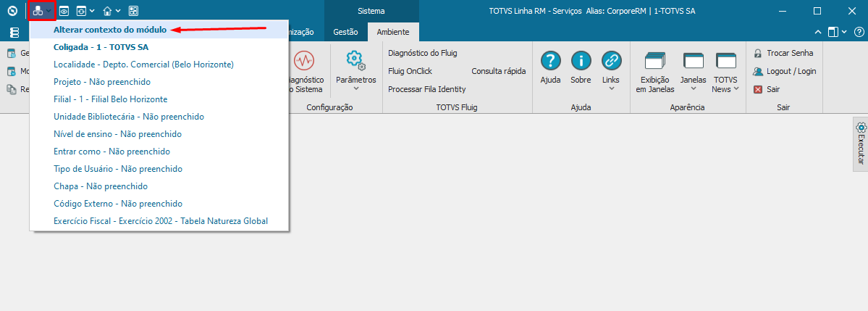Click the first table icon beside 'Ge' in the ribbon

coord(11,53)
